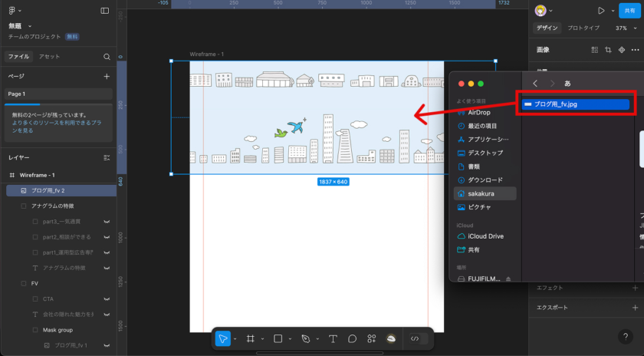Toggle visibility of part3 layer
This screenshot has height=356, width=644.
pyautogui.click(x=107, y=222)
